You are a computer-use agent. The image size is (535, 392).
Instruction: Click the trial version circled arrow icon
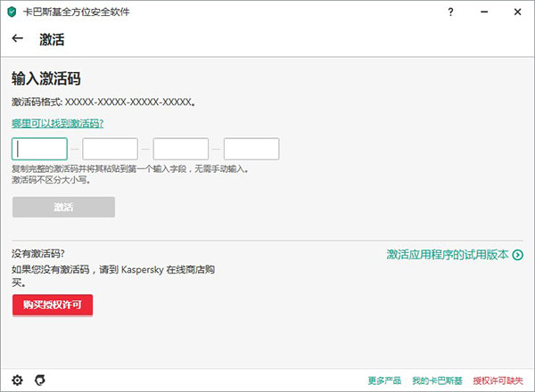coord(517,255)
